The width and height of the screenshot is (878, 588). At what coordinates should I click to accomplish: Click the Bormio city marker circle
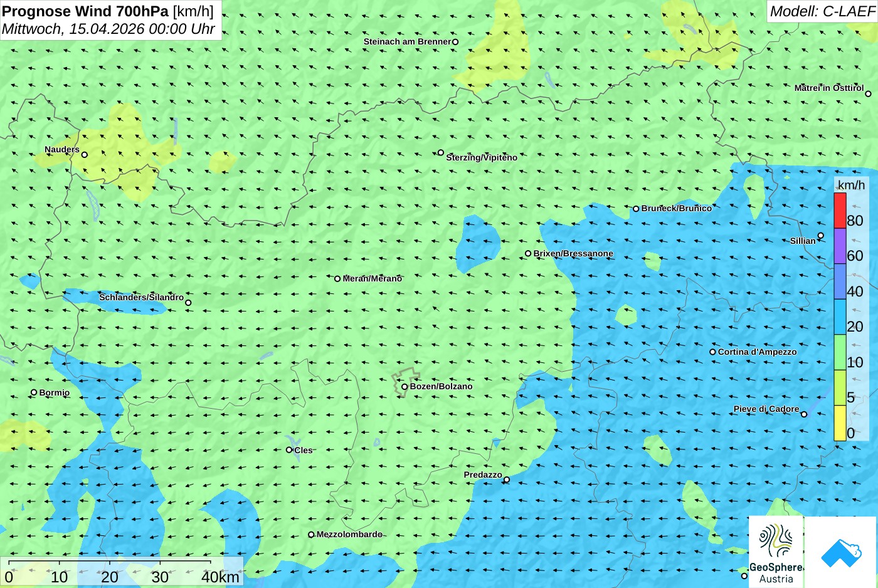tap(34, 392)
